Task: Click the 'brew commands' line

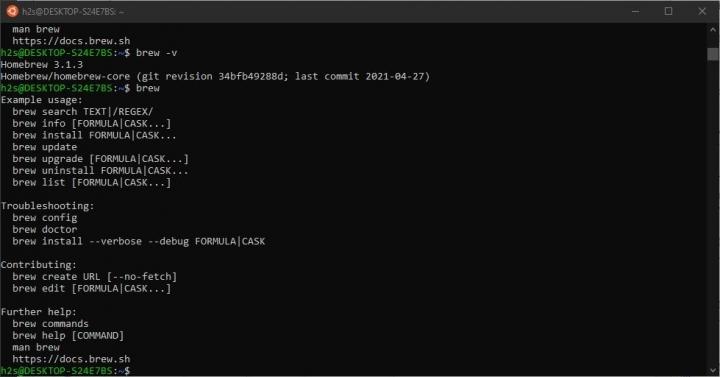Action: point(51,324)
